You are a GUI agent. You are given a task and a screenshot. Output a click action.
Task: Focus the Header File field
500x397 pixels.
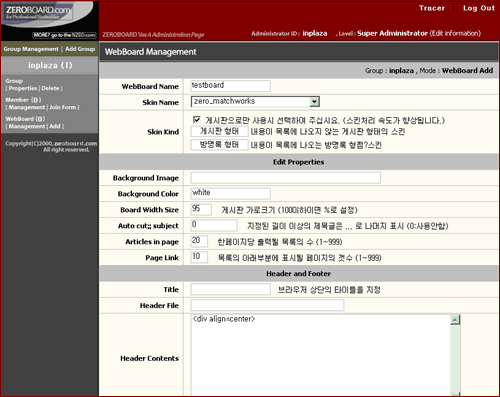(267, 305)
